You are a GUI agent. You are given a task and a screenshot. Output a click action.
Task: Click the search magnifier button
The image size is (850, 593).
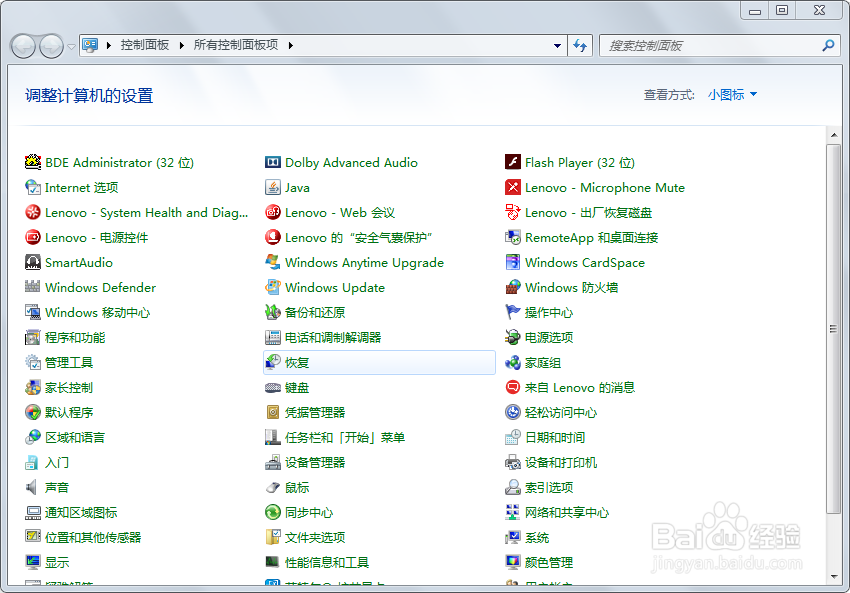pyautogui.click(x=828, y=46)
